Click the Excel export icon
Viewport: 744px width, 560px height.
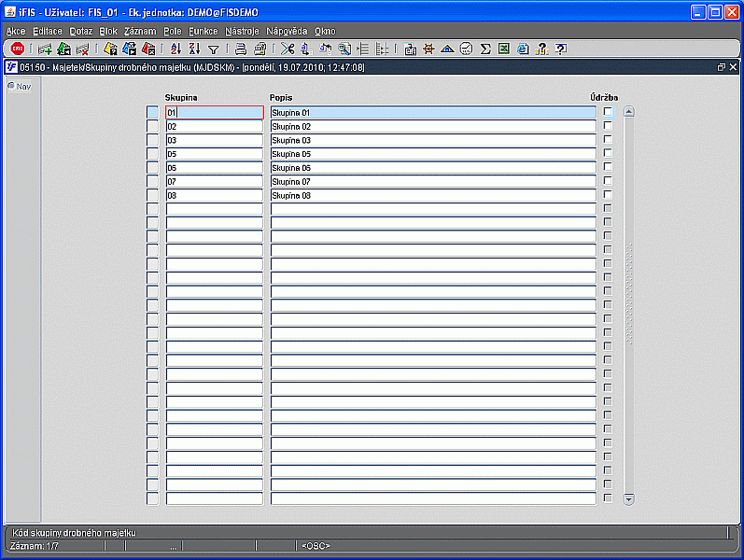coord(504,49)
